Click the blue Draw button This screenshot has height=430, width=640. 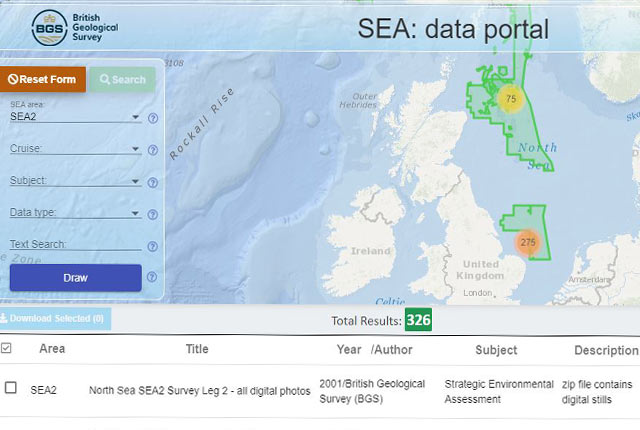point(76,278)
